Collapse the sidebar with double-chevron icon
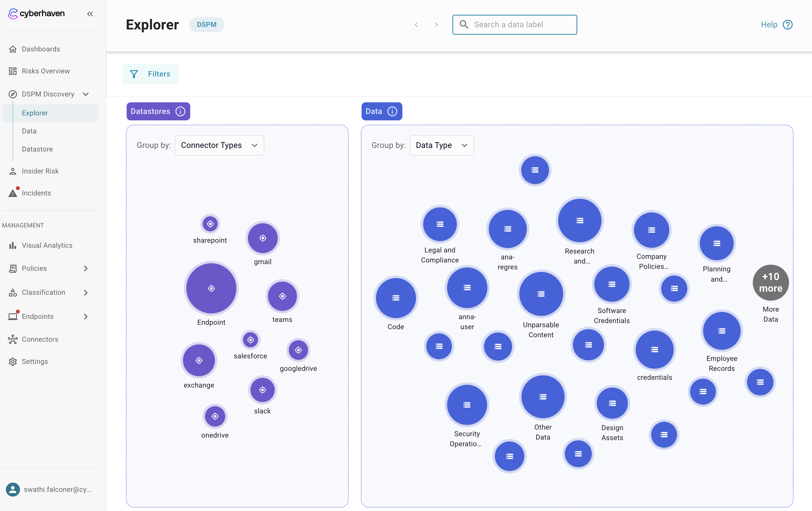The width and height of the screenshot is (812, 511). pos(90,14)
